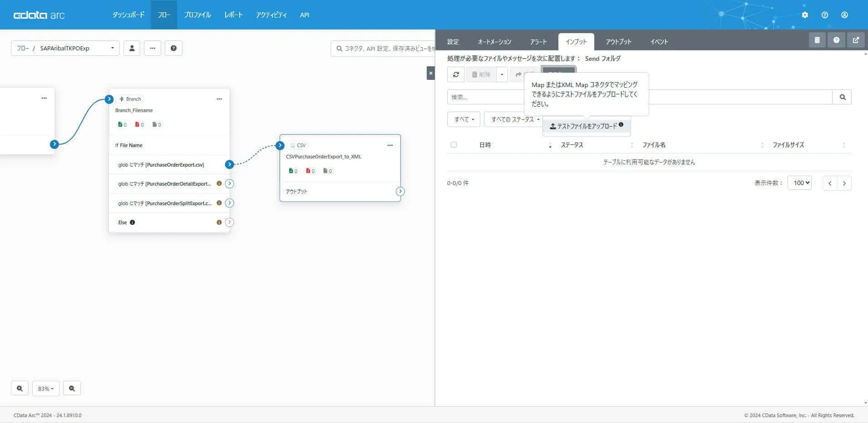Screen dimensions: 868x423
Task: Zoom in on the flow canvas
Action: pyautogui.click(x=20, y=389)
